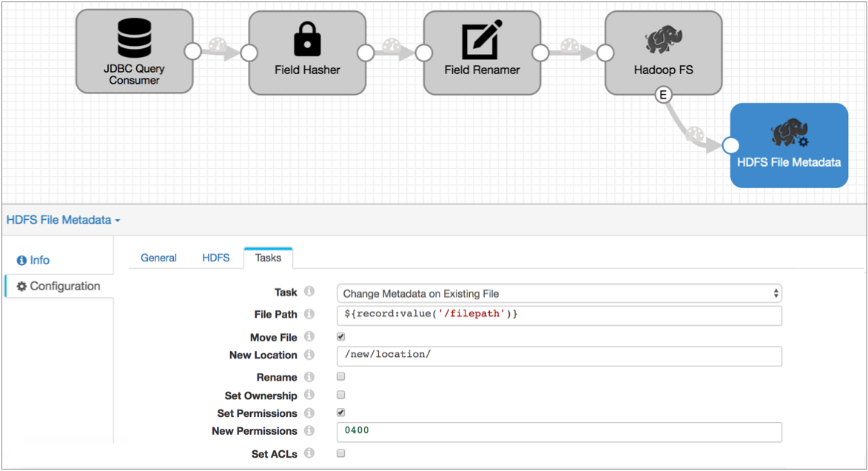The width and height of the screenshot is (868, 471).
Task: Select the JDBC Query Consumer database icon
Action: pos(134,38)
